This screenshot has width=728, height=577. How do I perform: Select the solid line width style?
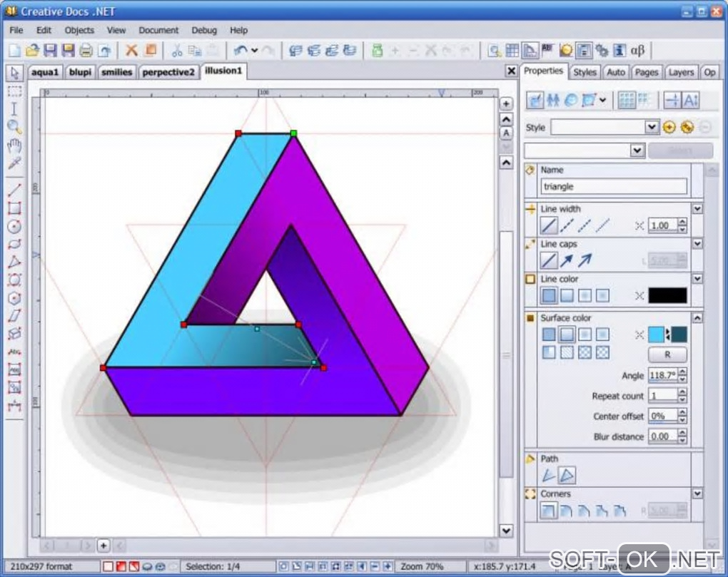[548, 226]
